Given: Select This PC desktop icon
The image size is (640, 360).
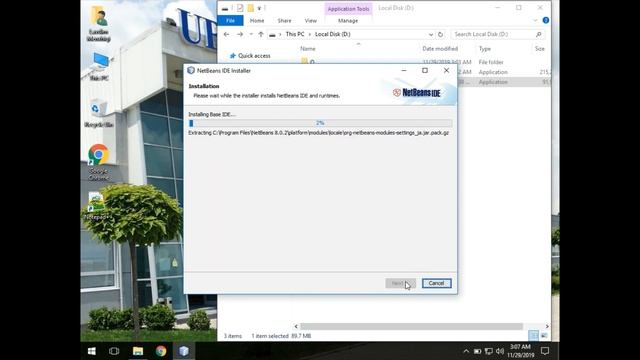Looking at the screenshot, I should coord(99,67).
